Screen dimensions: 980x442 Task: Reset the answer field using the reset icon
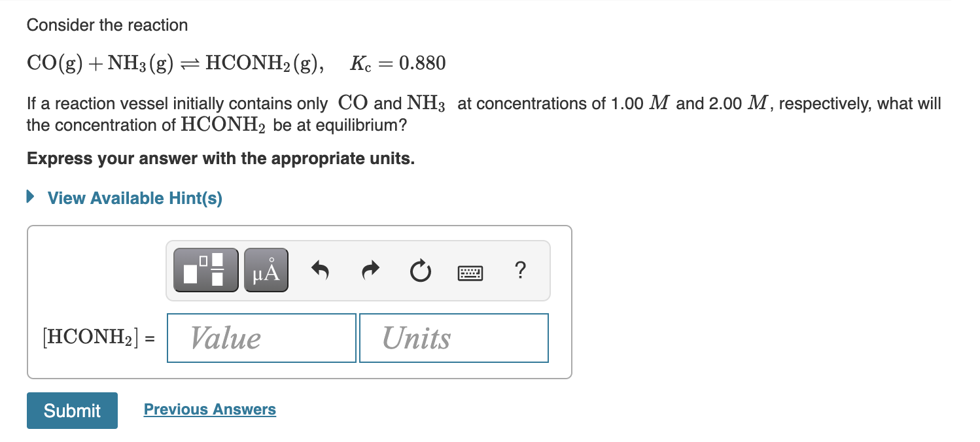pos(420,271)
